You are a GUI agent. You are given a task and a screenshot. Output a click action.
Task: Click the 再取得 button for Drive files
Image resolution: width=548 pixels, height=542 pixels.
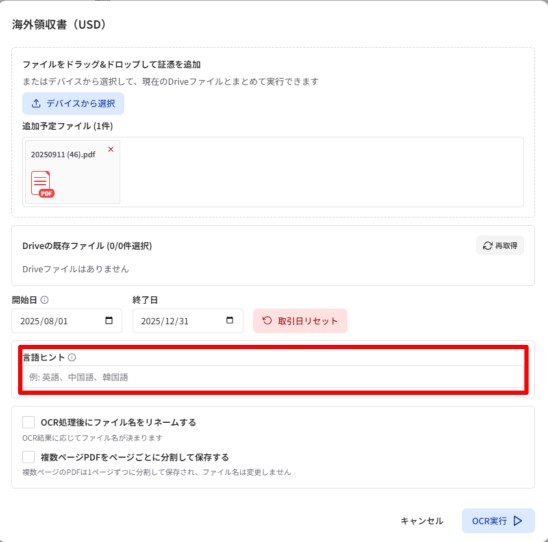(x=500, y=246)
